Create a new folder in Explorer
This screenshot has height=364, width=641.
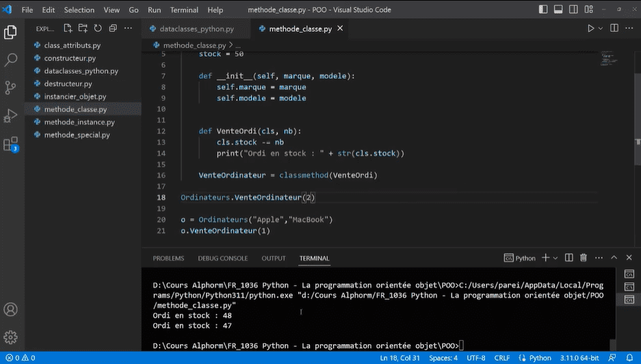point(83,28)
